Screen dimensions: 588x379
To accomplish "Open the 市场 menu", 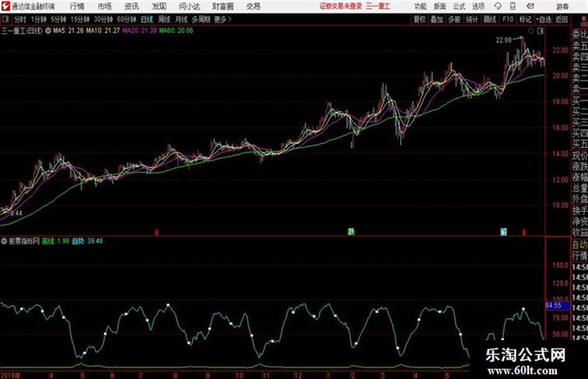I will [x=105, y=6].
